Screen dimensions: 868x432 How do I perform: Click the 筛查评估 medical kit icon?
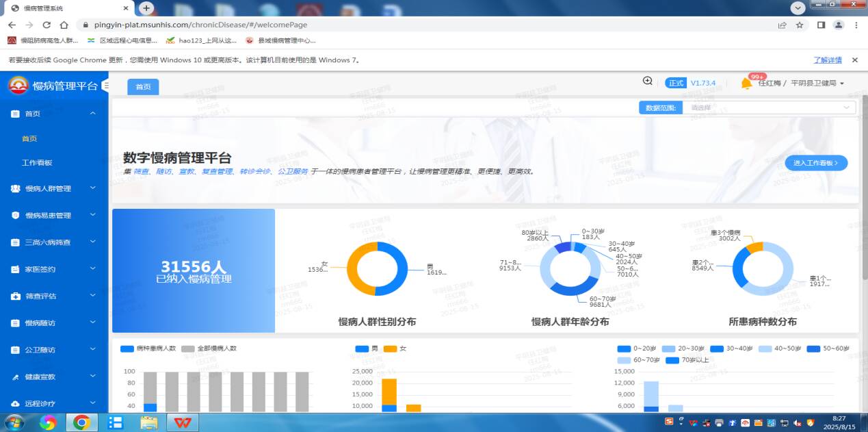[x=15, y=296]
